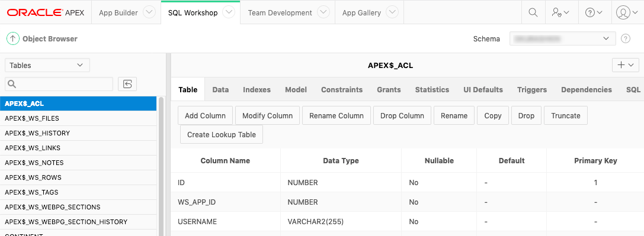Select APEX$_WS_TAGS table
Viewport: 644px width, 236px height.
(78, 192)
